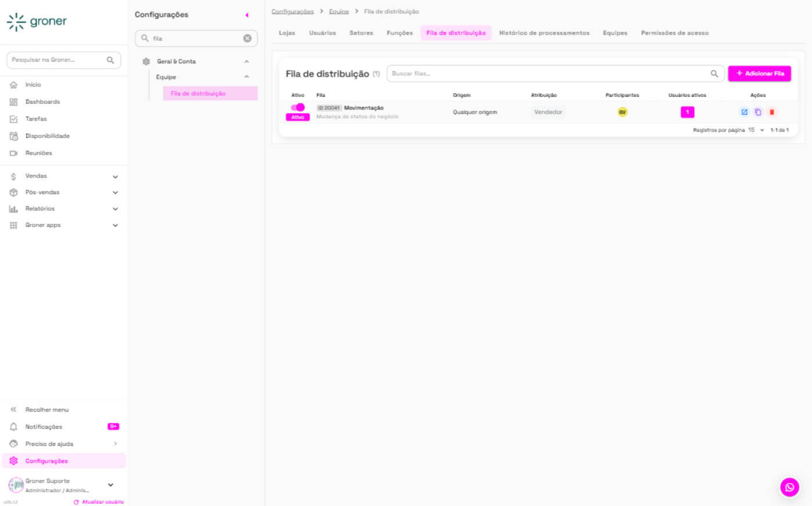Expand the Vendas menu
This screenshot has width=812, height=506.
[x=63, y=176]
